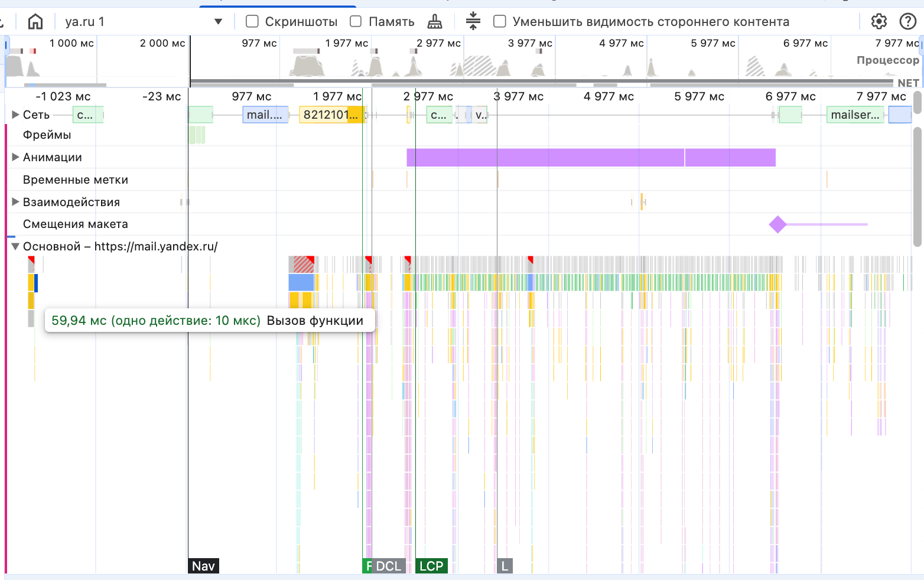The height and width of the screenshot is (580, 924).
Task: Expand the Сеть track
Action: tap(16, 115)
